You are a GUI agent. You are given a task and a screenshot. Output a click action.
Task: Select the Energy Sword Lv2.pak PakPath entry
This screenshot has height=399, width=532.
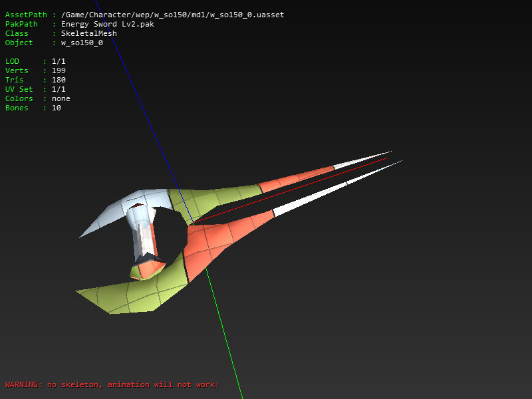(106, 24)
